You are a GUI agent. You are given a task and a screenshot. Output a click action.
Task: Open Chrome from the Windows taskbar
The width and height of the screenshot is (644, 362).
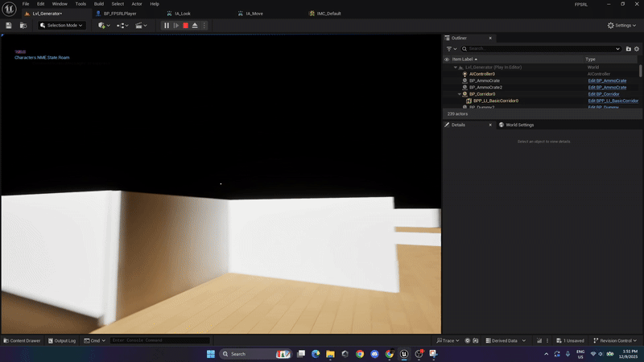click(x=360, y=354)
